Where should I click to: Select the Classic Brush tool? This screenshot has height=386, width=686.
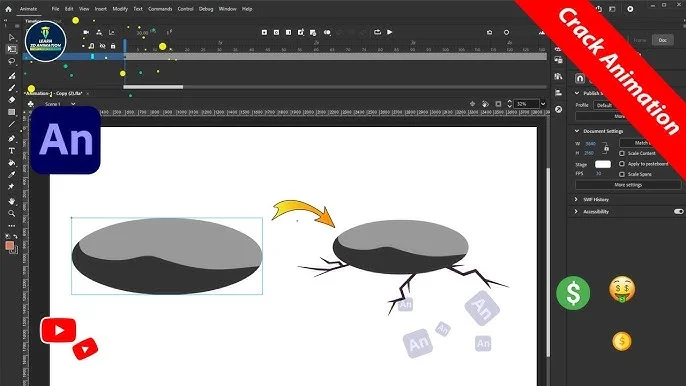(x=12, y=88)
